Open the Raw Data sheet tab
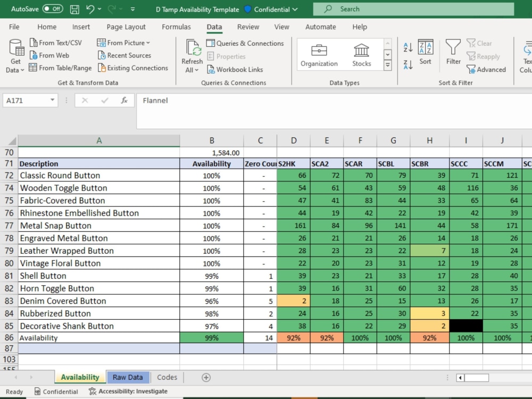 click(128, 377)
